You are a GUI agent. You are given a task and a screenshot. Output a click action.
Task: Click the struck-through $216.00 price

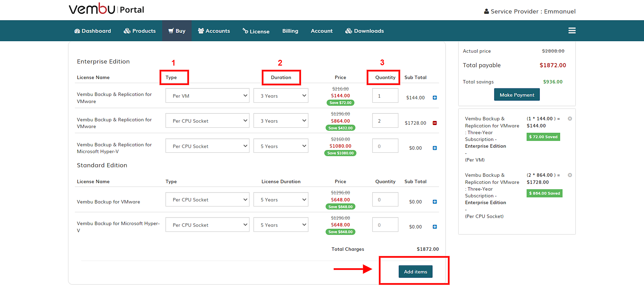340,89
